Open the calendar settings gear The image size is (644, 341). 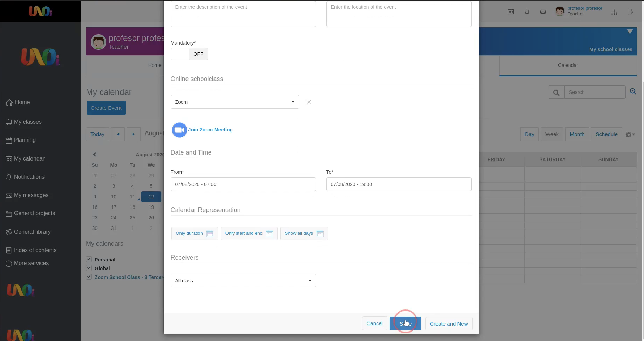click(x=630, y=135)
